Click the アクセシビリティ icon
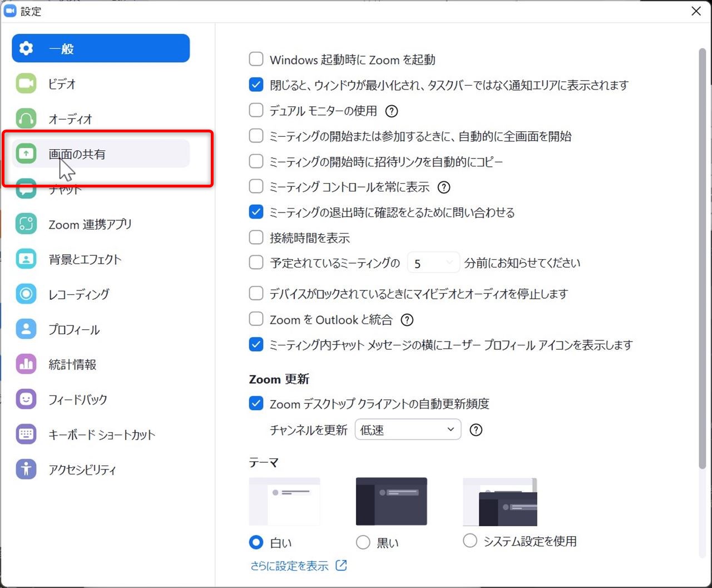 tap(26, 469)
